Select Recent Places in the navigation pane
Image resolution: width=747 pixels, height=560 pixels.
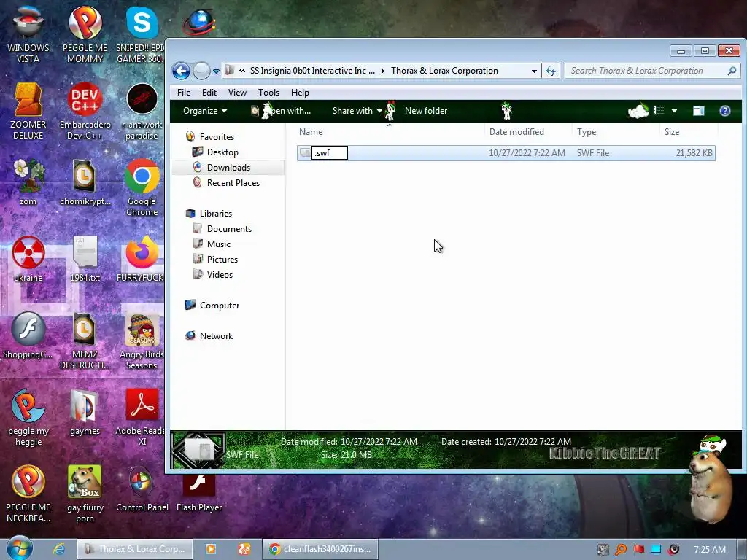tap(233, 182)
